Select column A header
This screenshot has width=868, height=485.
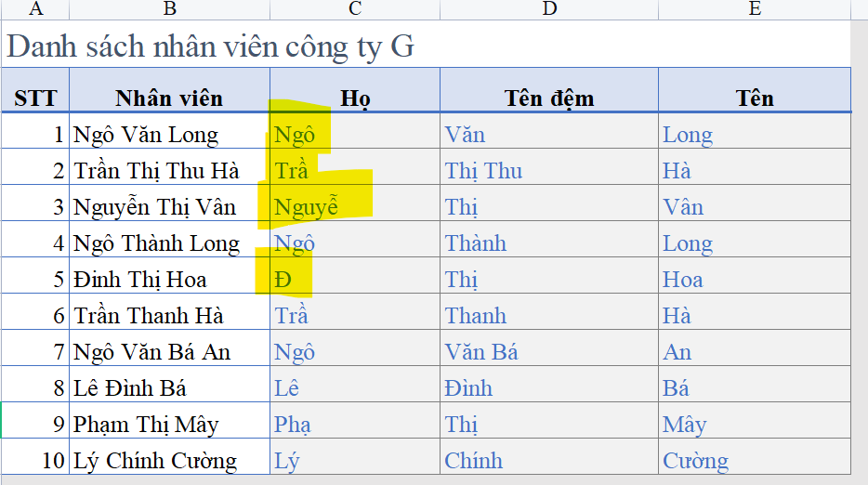(x=34, y=8)
